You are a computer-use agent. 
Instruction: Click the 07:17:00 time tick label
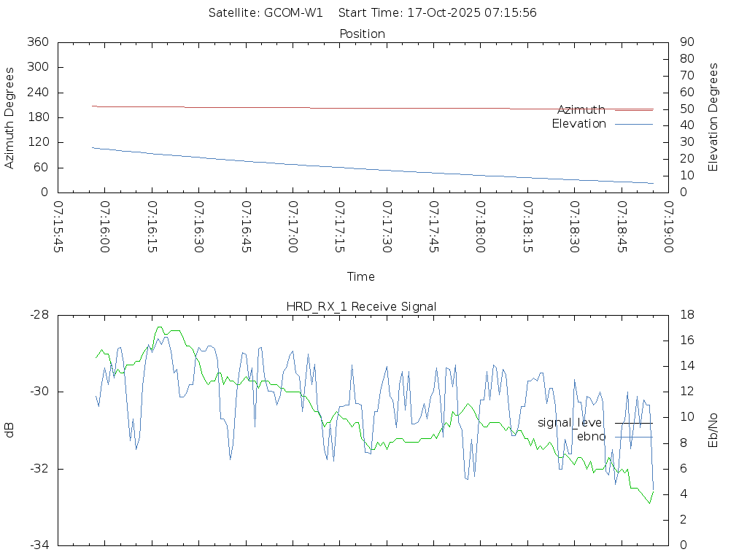click(x=293, y=227)
